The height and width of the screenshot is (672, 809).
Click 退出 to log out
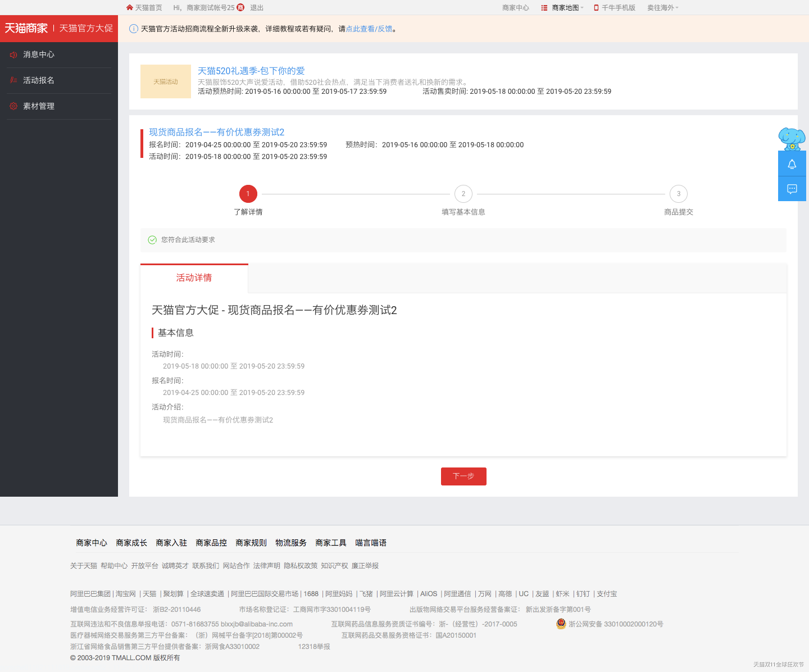257,8
